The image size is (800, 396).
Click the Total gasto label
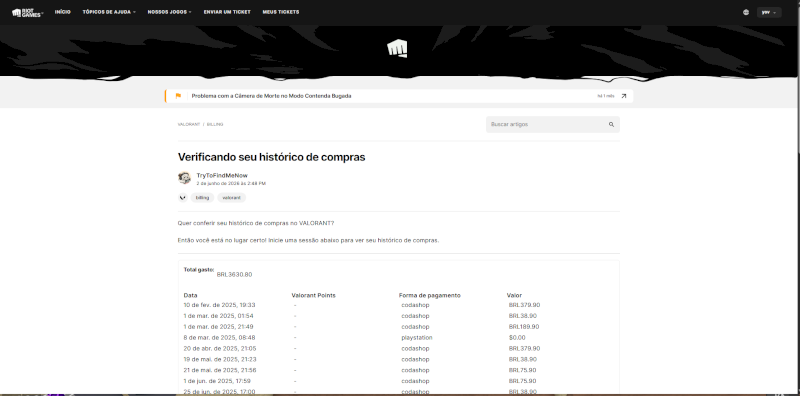point(199,269)
